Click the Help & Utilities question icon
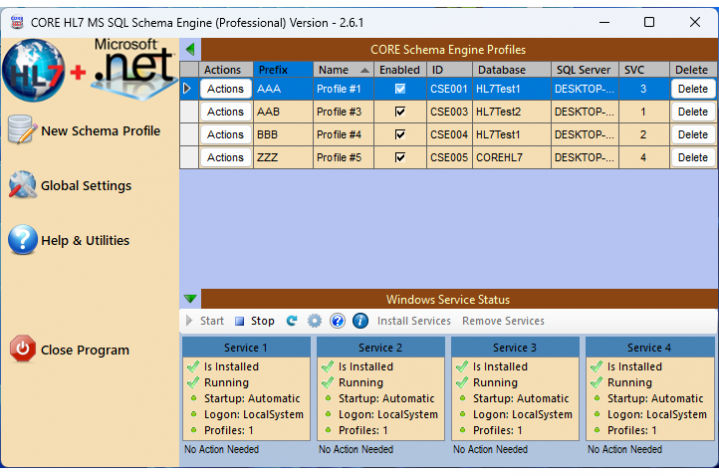The height and width of the screenshot is (476, 719). pos(22,240)
